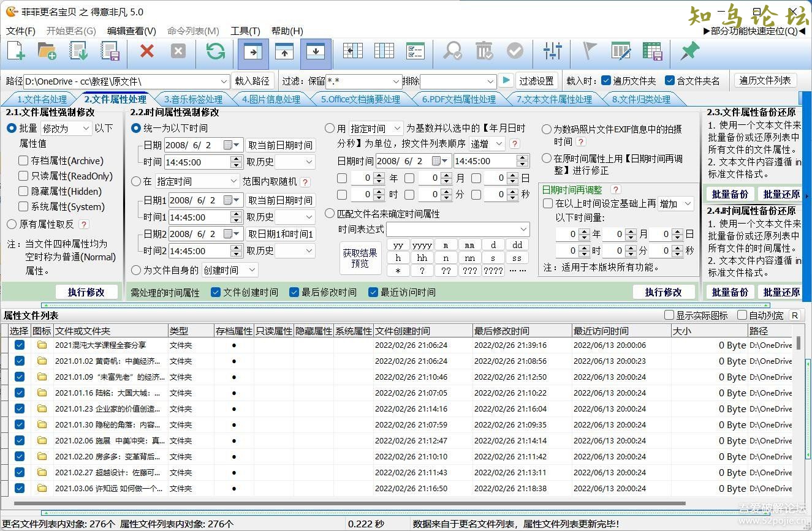Click the red X delete icon
The height and width of the screenshot is (531, 812).
click(x=147, y=51)
